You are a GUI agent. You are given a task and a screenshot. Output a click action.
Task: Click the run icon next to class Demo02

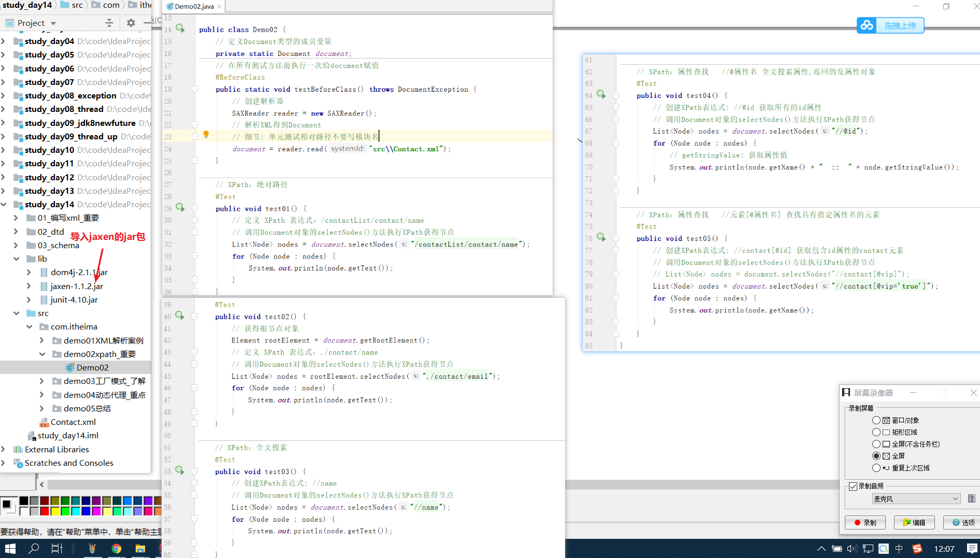(180, 28)
